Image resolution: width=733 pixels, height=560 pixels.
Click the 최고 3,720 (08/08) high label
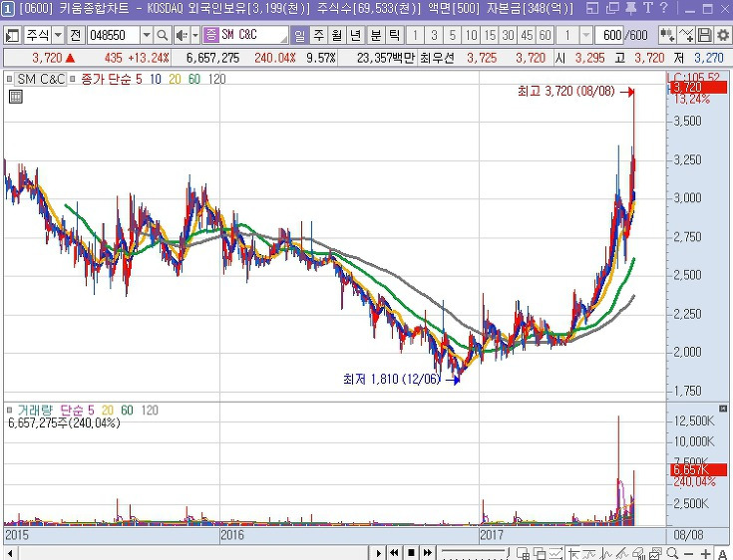click(565, 91)
